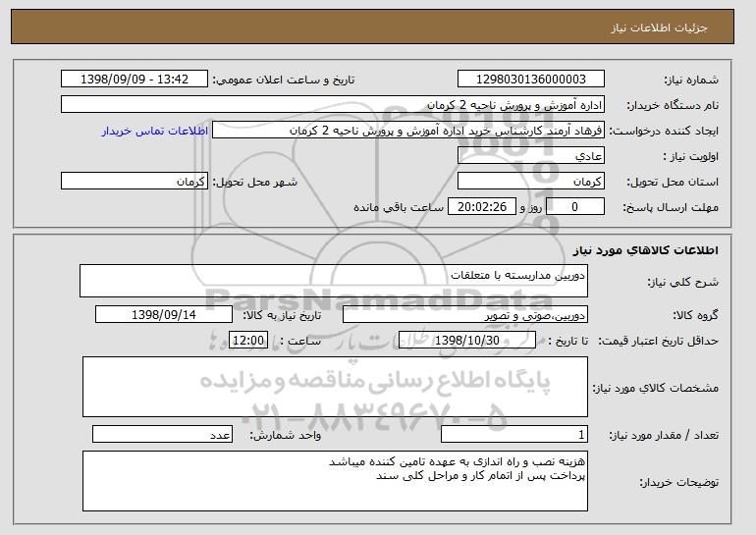
Task: Click the delivery city field کرمان
Action: [x=135, y=182]
